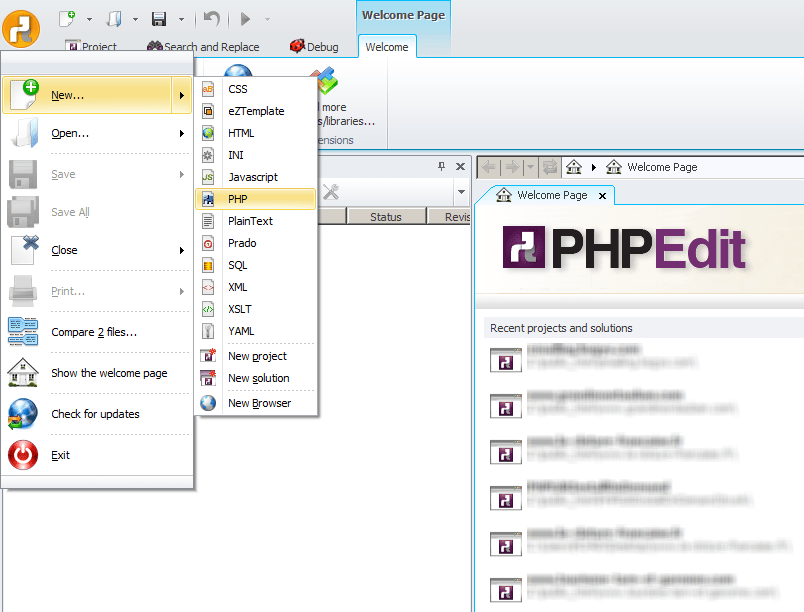Click the pin icon of left panel
The width and height of the screenshot is (804, 612).
click(x=441, y=166)
